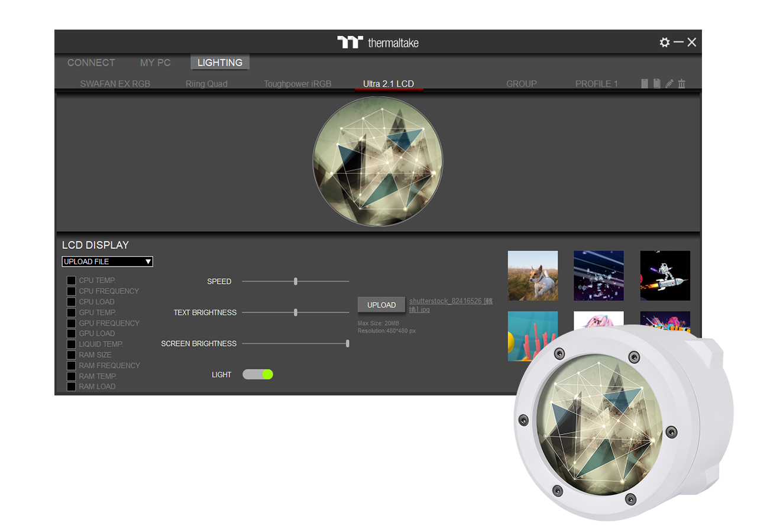
Task: Click the pencil icon to rename profile
Action: [x=669, y=84]
